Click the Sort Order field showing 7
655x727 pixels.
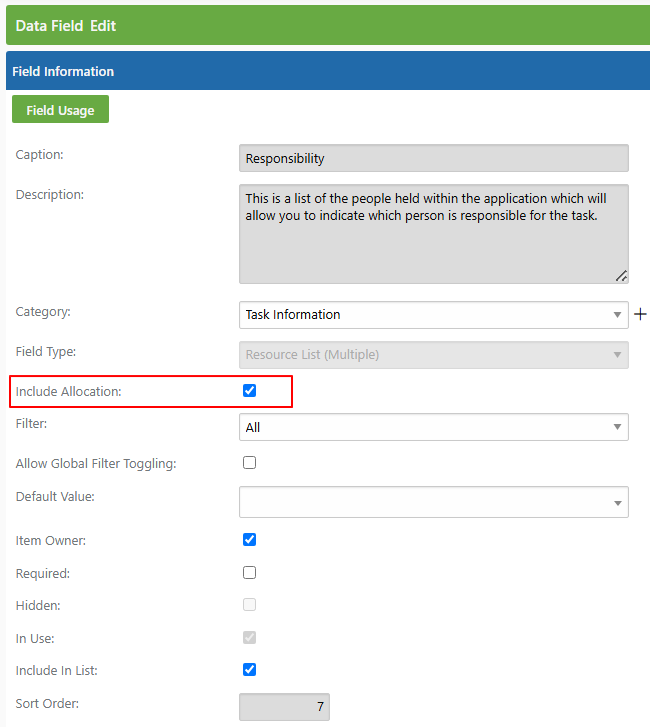pos(284,707)
